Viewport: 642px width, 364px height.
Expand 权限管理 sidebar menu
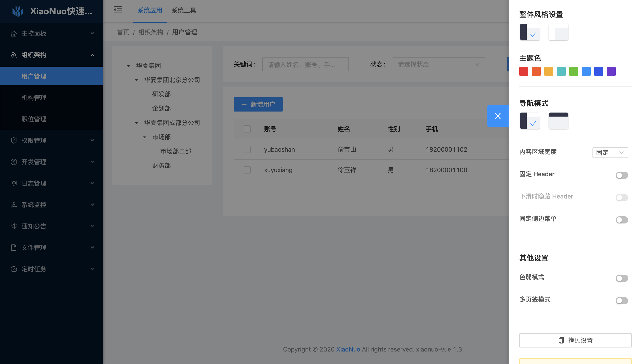(51, 140)
